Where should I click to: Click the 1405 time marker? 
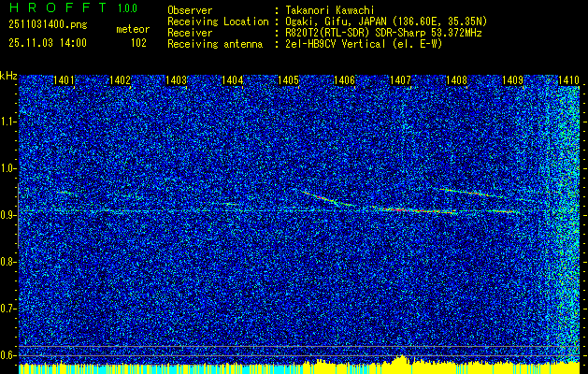[288, 79]
